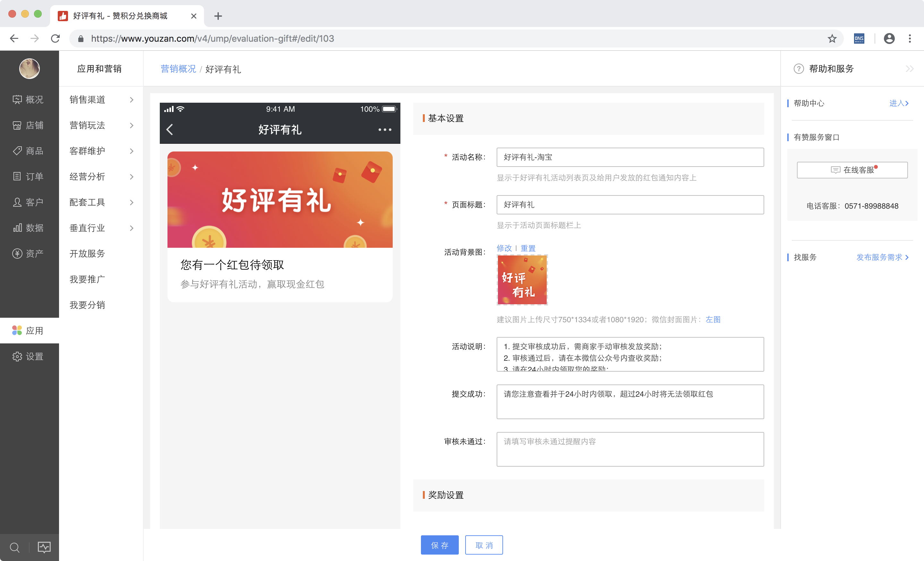Click the user avatar in sidebar

[x=29, y=69]
